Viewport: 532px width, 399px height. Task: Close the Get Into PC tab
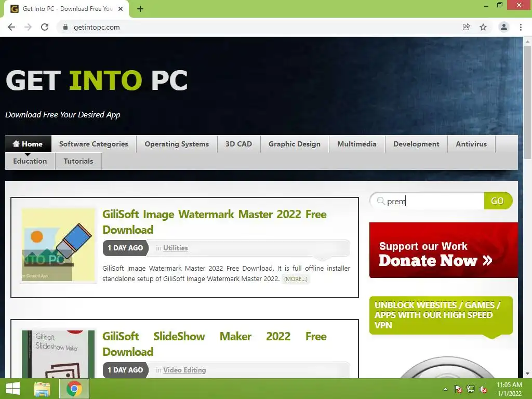coord(121,9)
